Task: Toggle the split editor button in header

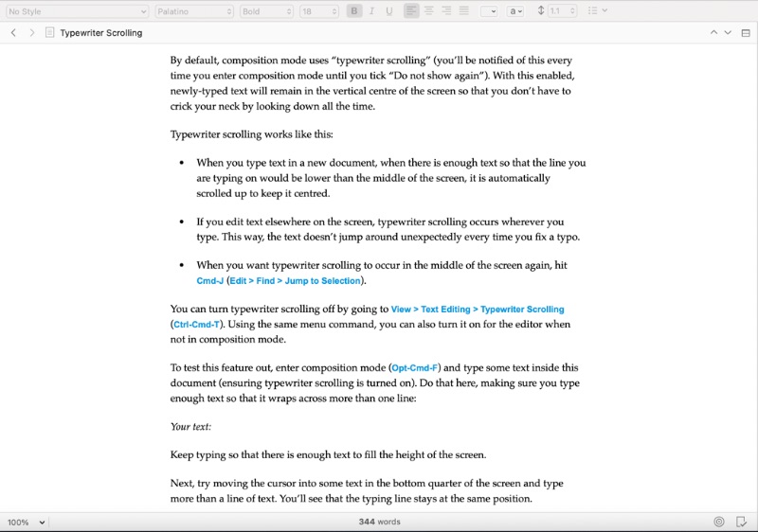Action: pyautogui.click(x=746, y=33)
